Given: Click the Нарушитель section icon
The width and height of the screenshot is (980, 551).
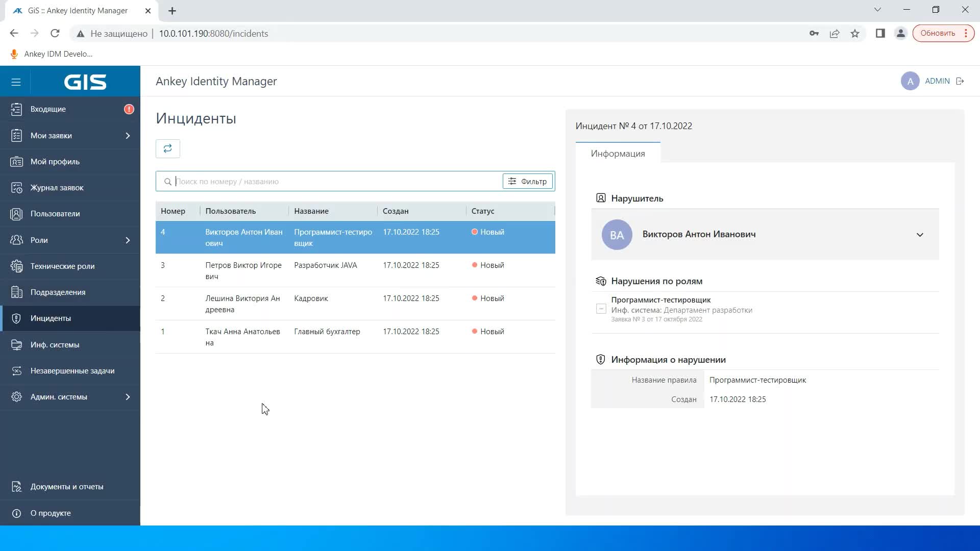Looking at the screenshot, I should [601, 198].
